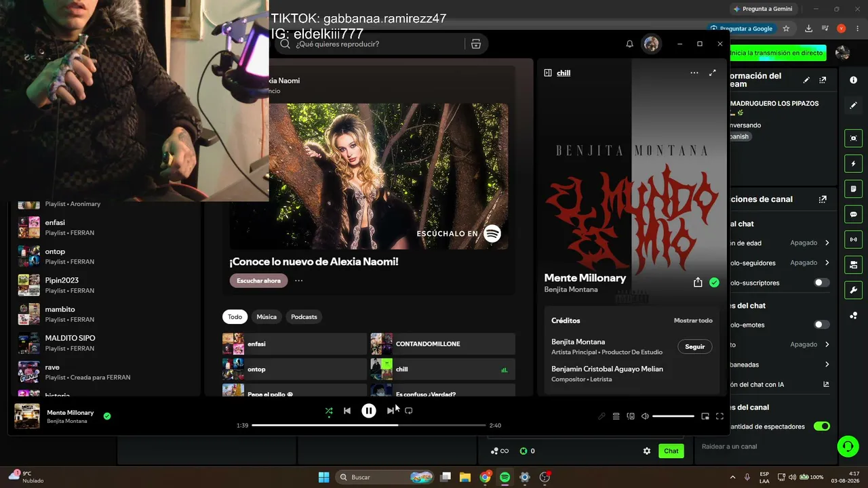Pop out the channel actions panel

[x=823, y=199]
